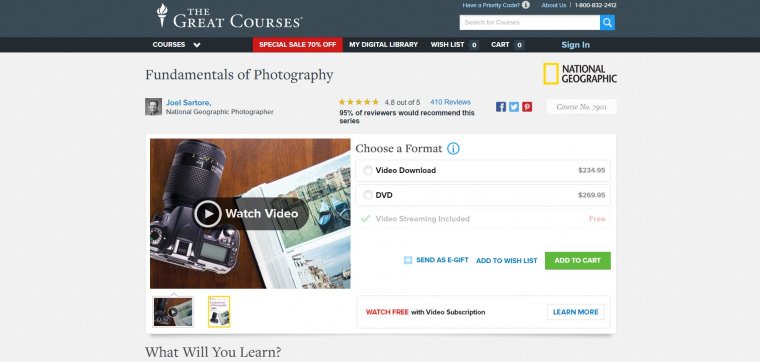
Task: Click Video Streaming Included row
Action: pyautogui.click(x=483, y=219)
